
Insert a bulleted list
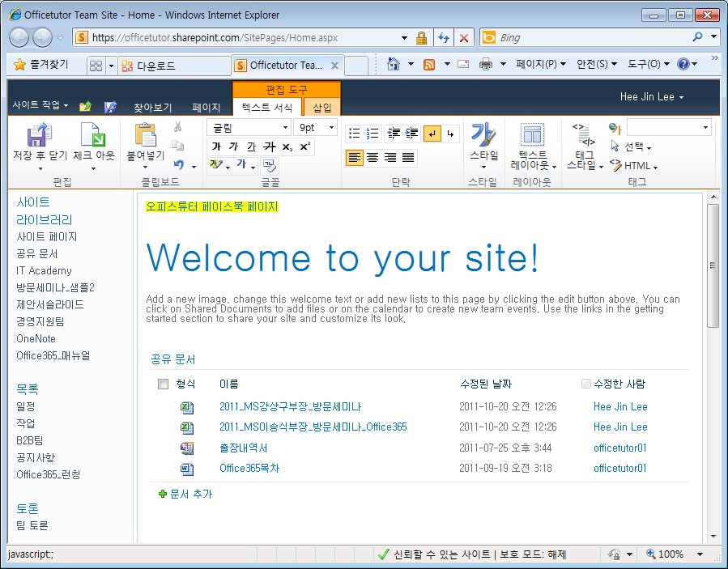click(x=354, y=134)
